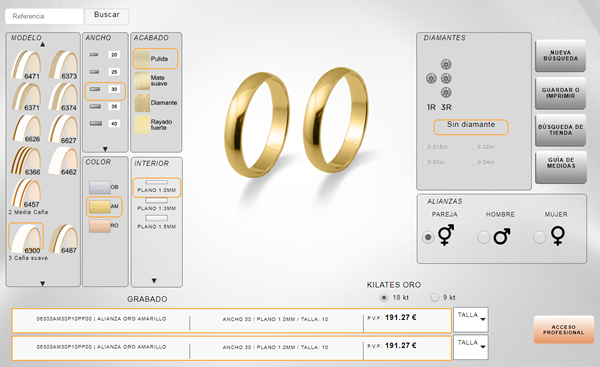Pick the Mate suave finish
This screenshot has width=600, height=367.
pyautogui.click(x=155, y=81)
